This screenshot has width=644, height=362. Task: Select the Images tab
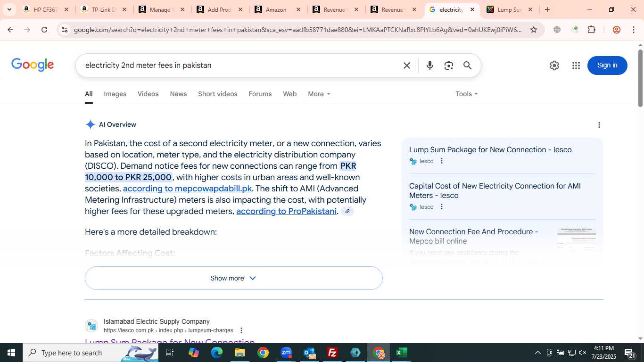pyautogui.click(x=115, y=94)
